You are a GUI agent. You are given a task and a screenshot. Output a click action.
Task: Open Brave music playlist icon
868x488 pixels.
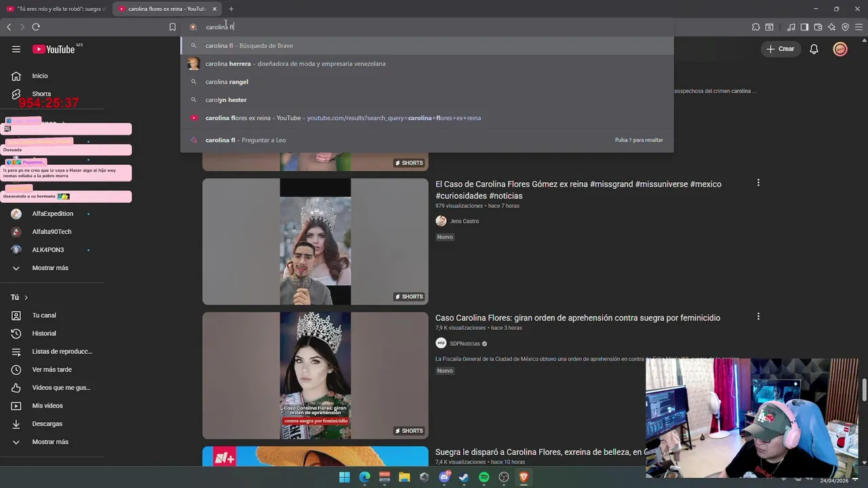(x=791, y=27)
